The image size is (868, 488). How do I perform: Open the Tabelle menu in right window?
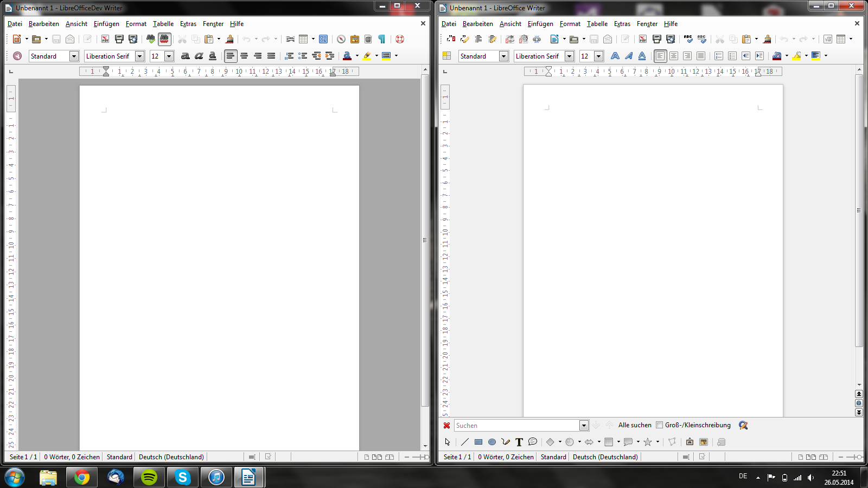point(597,24)
